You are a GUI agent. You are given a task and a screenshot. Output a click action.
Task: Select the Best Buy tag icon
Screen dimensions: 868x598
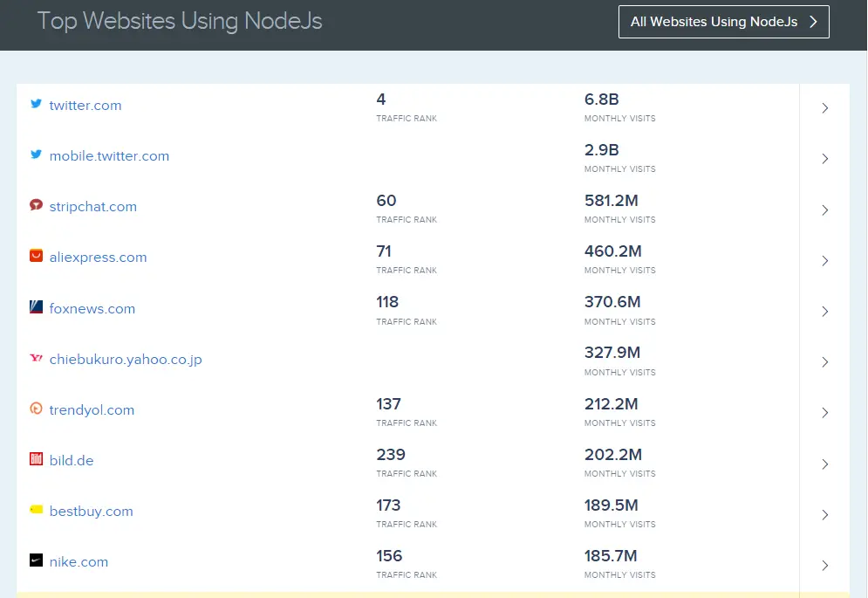pyautogui.click(x=35, y=510)
